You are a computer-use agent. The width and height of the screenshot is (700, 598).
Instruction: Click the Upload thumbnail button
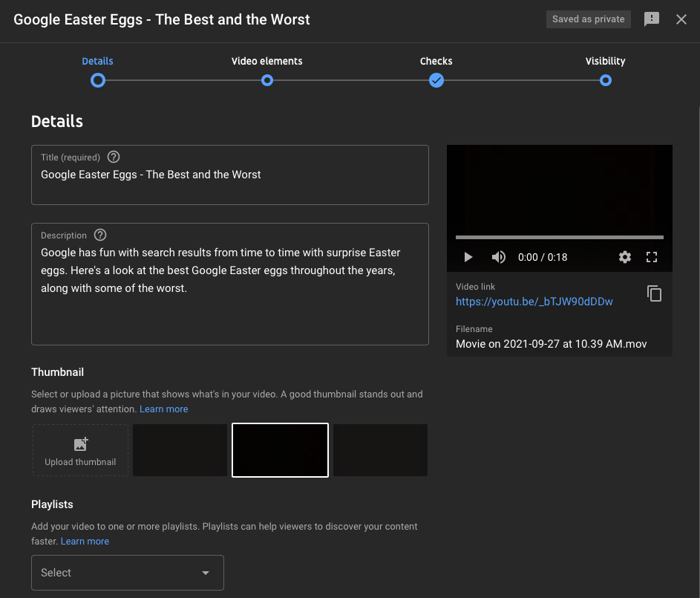(x=80, y=450)
